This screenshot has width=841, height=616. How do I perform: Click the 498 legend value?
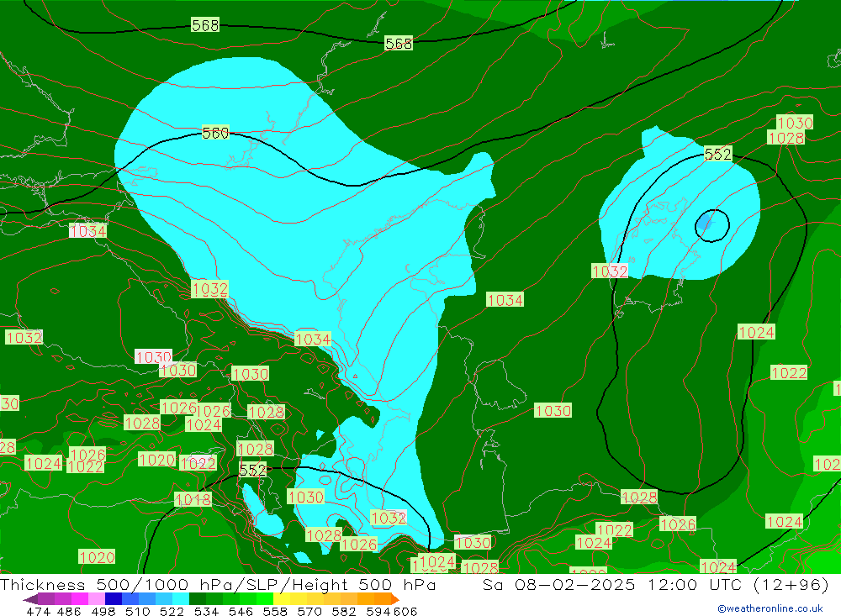pyautogui.click(x=103, y=611)
